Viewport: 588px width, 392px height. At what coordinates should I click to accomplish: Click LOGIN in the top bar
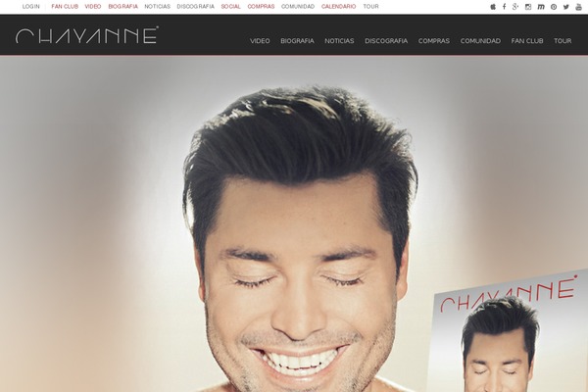[x=30, y=7]
